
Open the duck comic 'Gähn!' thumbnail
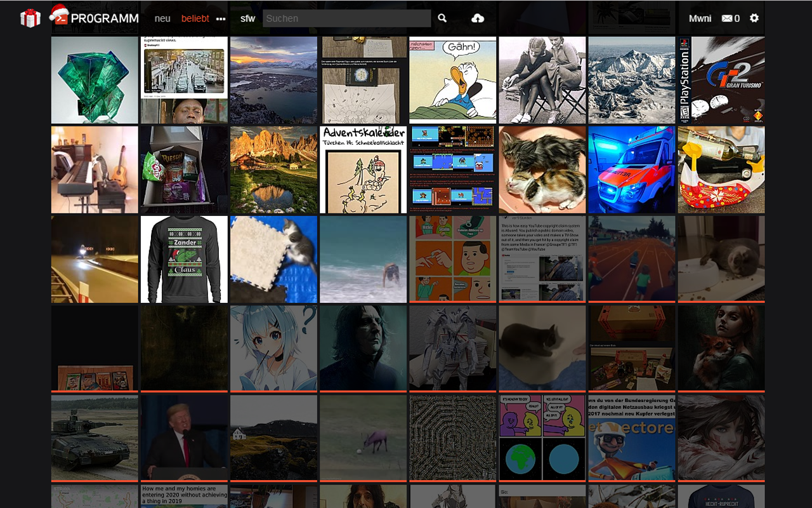click(x=453, y=80)
